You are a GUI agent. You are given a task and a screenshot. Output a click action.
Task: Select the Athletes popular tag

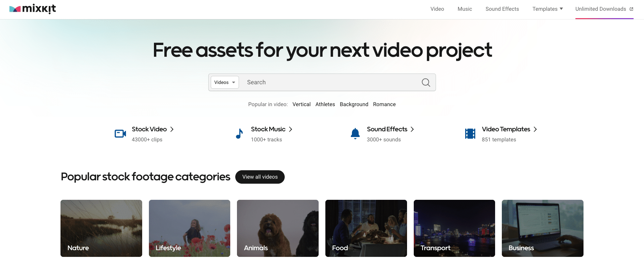click(x=325, y=104)
